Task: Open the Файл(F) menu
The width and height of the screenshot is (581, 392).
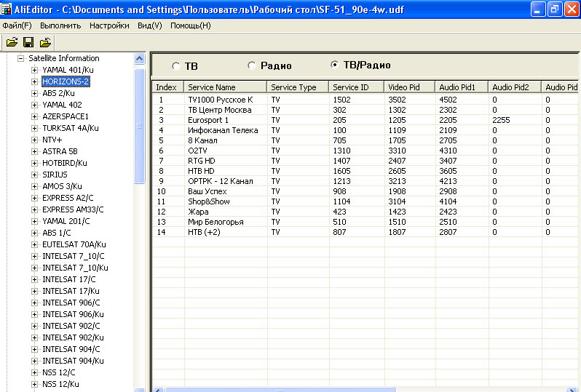Action: [x=17, y=25]
